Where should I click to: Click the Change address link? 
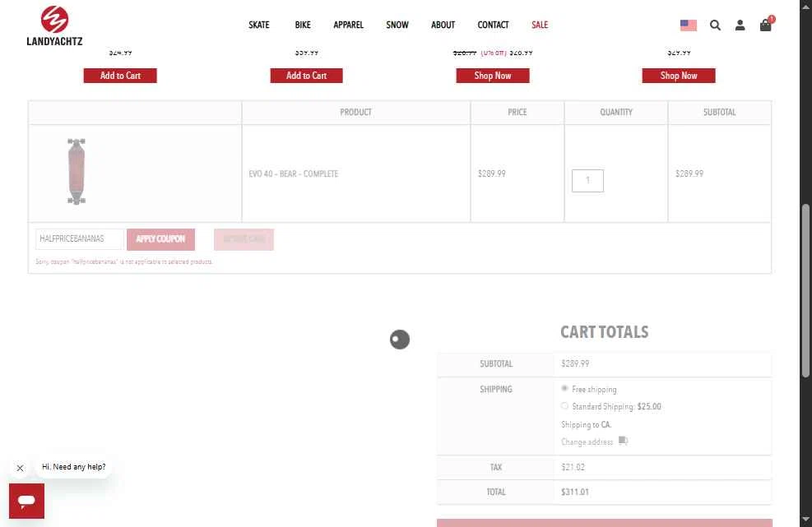pyautogui.click(x=587, y=442)
